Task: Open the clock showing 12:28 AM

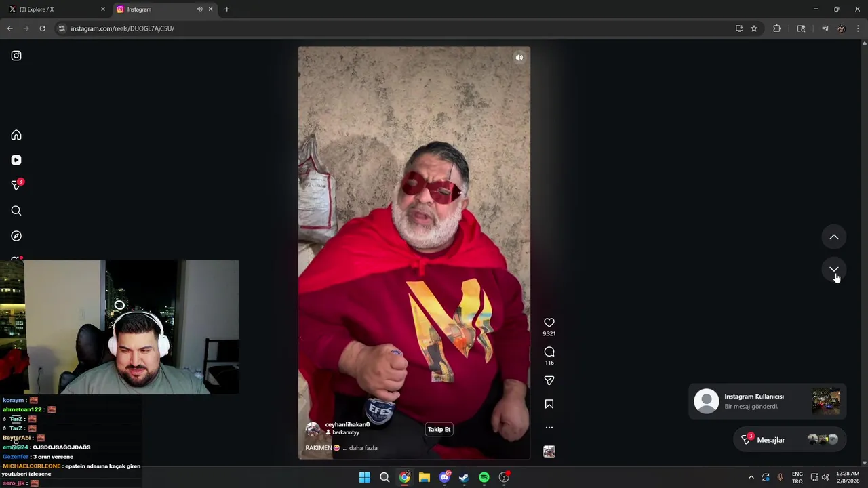Action: tap(848, 477)
